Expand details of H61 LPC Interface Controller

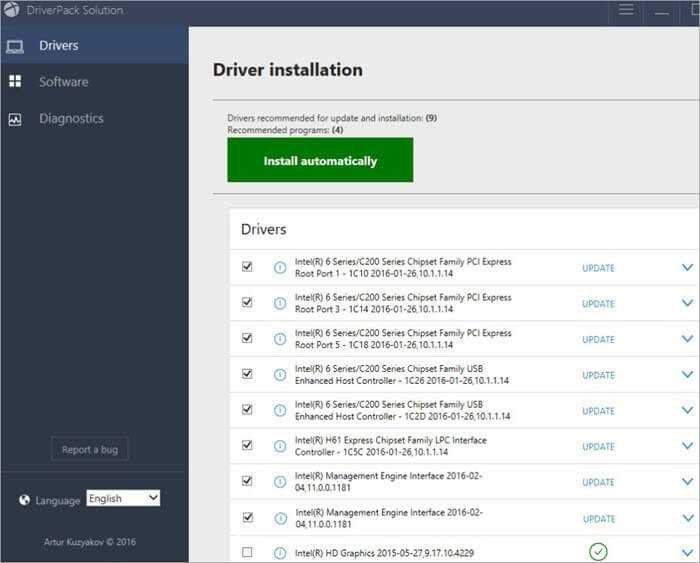pos(688,446)
